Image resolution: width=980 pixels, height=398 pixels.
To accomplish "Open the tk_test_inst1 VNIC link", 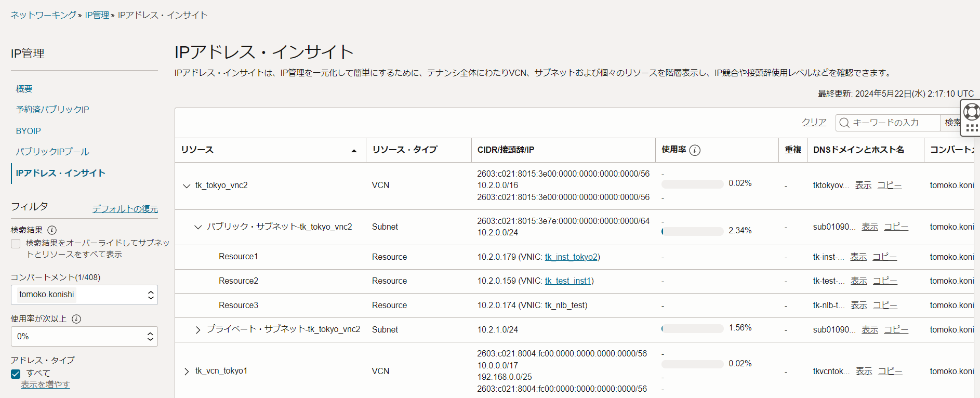I will 568,281.
